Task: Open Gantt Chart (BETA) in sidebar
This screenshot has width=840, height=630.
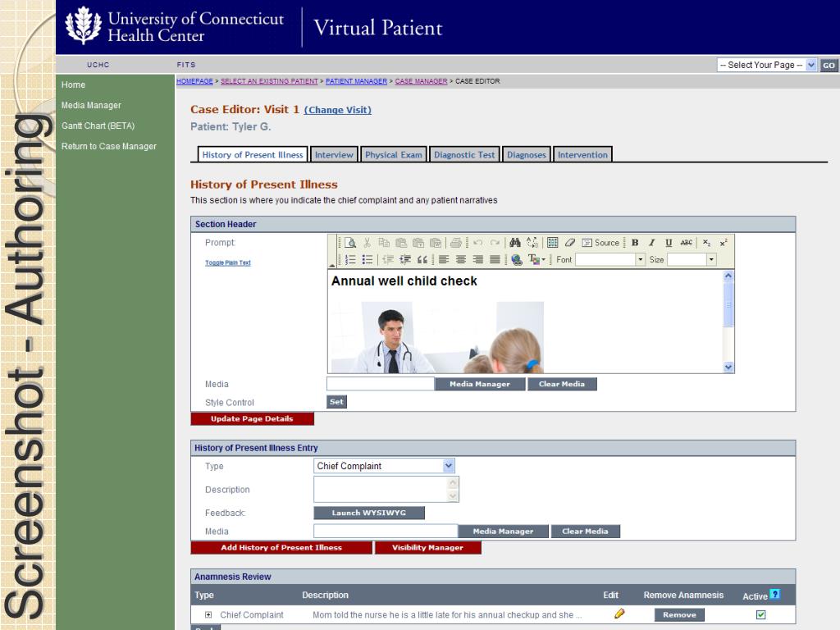Action: (98, 126)
